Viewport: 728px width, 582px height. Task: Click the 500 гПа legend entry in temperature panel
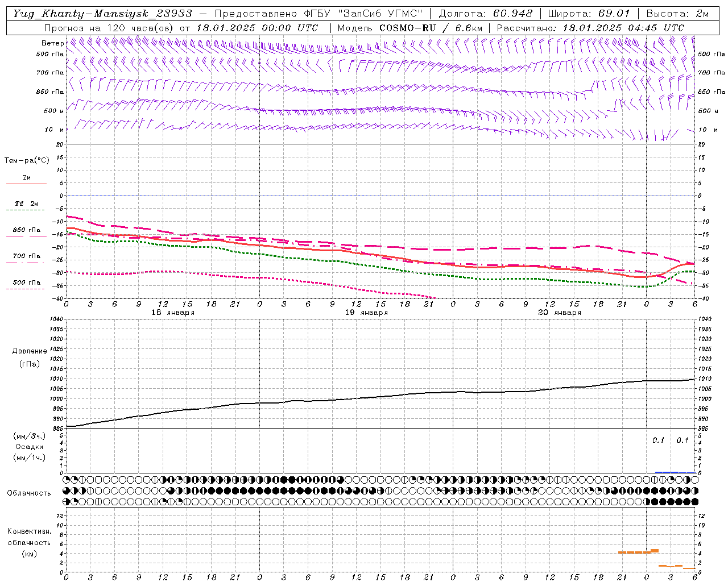click(26, 282)
